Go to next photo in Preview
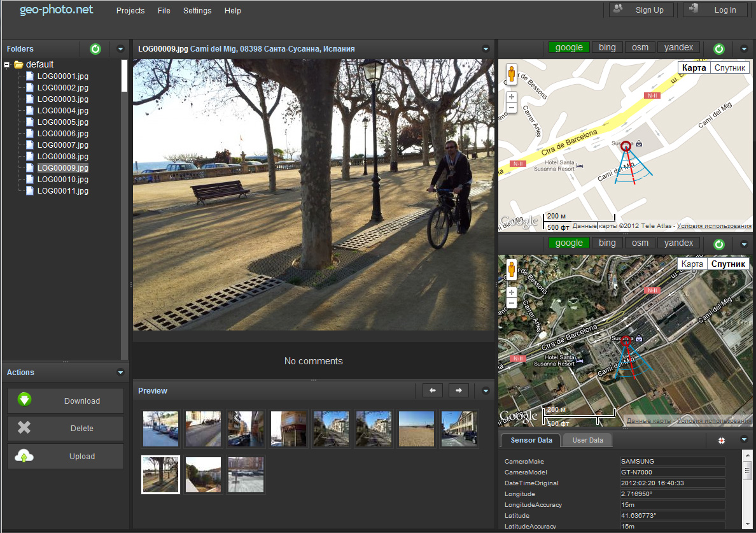The image size is (756, 533). pos(459,390)
